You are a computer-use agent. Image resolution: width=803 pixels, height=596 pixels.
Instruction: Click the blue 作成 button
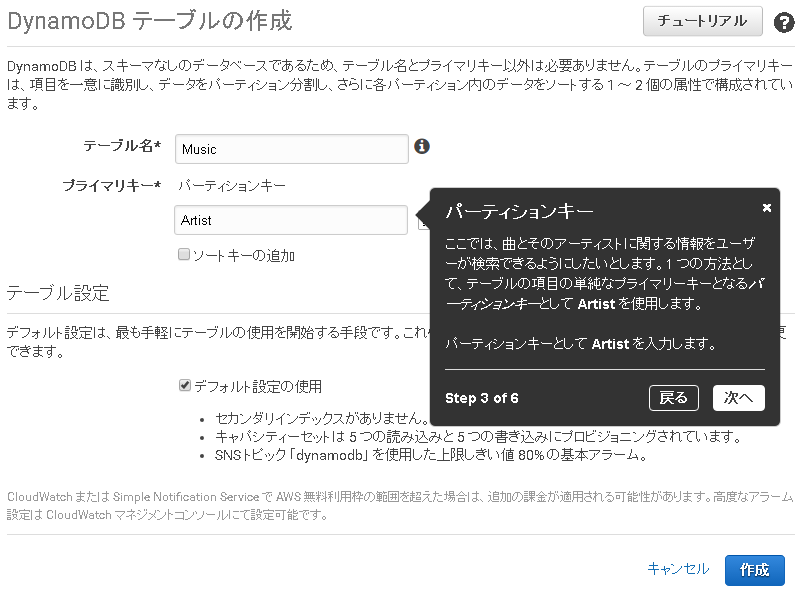point(754,570)
